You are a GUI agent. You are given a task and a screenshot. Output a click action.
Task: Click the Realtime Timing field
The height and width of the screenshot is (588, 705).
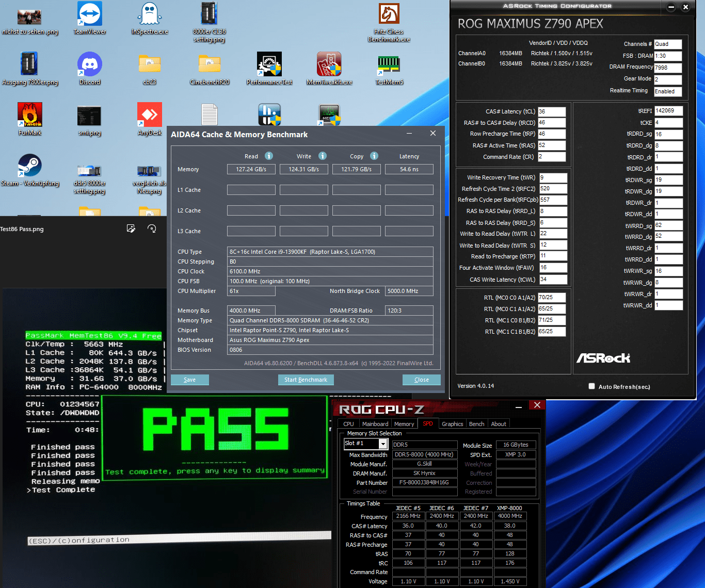tap(668, 91)
